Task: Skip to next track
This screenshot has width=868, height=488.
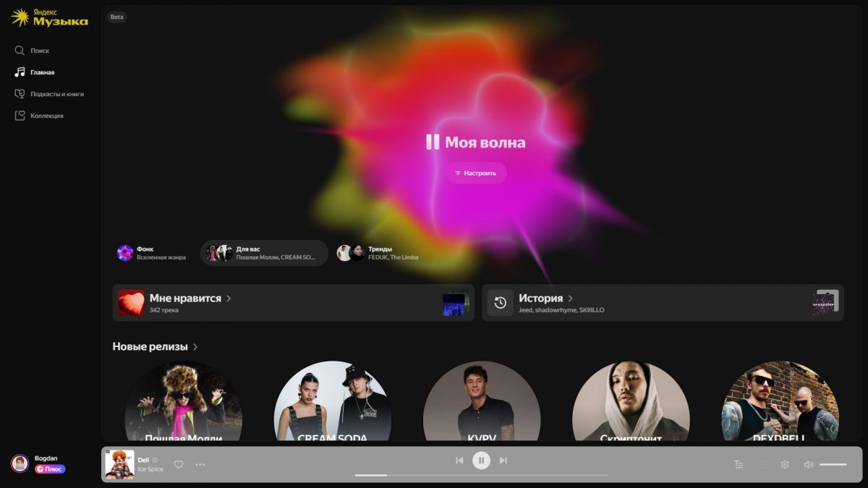Action: pos(503,461)
